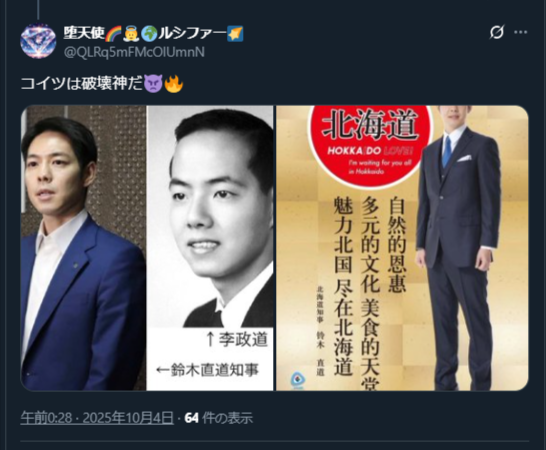Screen dimensions: 546x450
Task: Click small blue logo at poster bottom
Action: 297,380
